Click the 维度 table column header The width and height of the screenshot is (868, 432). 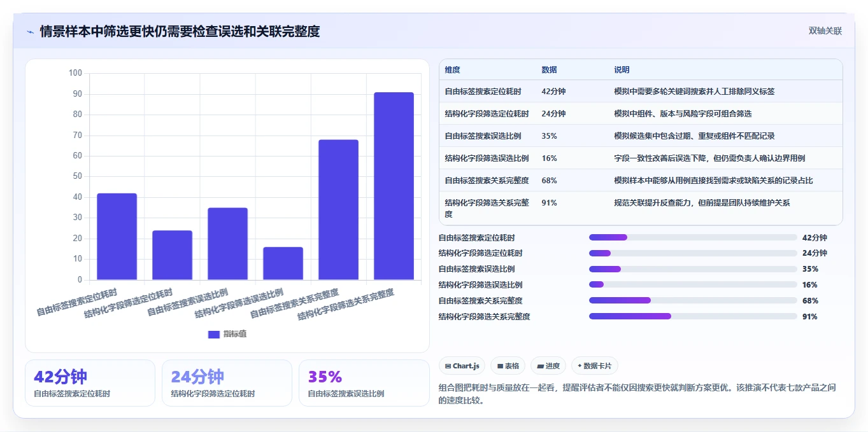(452, 70)
